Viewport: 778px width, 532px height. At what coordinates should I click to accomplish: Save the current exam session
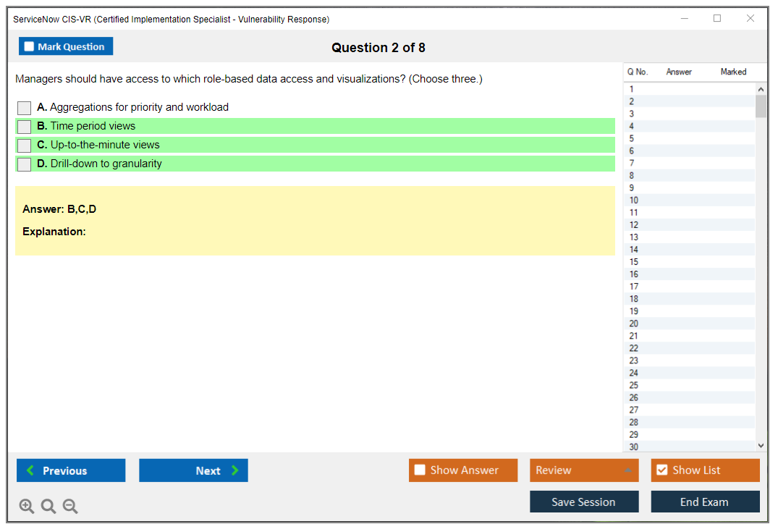tap(583, 502)
